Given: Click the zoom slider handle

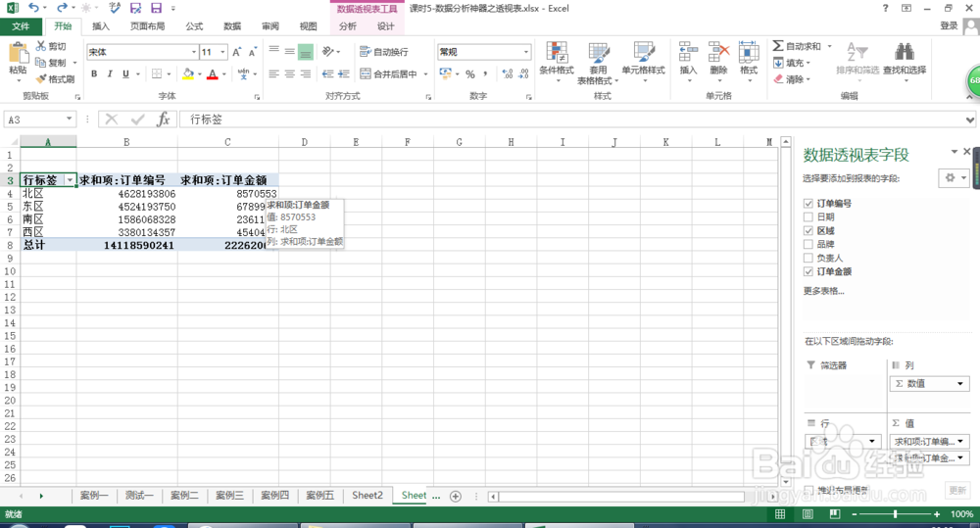Looking at the screenshot, I should 895,513.
